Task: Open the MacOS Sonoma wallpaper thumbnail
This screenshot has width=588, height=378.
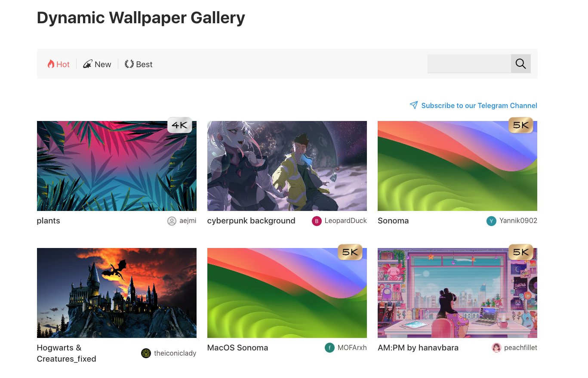Action: pos(287,293)
